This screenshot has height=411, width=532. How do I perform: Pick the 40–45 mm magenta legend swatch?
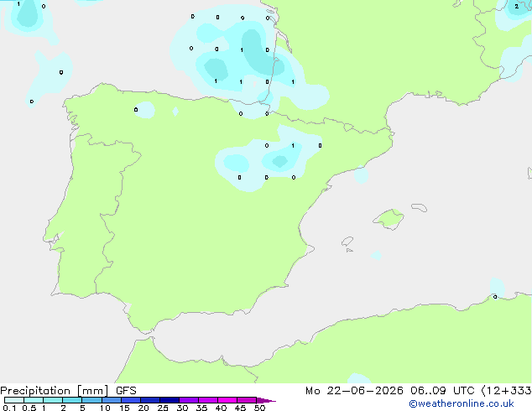(x=227, y=400)
